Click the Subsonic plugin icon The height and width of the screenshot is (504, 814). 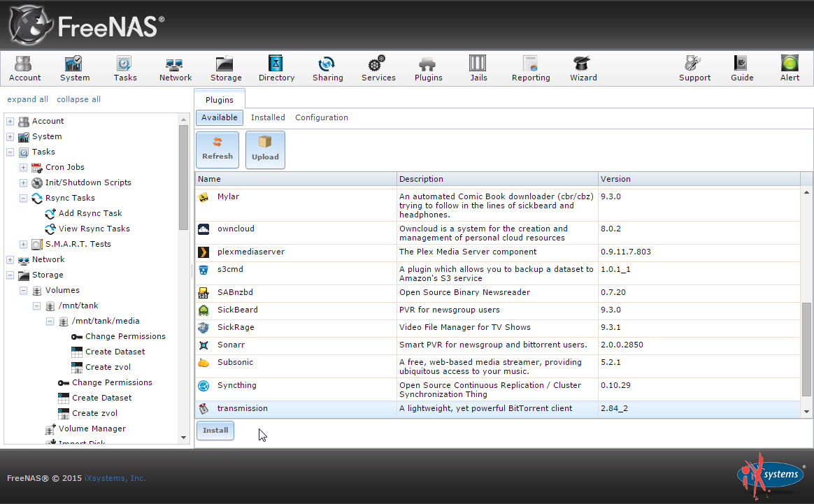(x=203, y=362)
